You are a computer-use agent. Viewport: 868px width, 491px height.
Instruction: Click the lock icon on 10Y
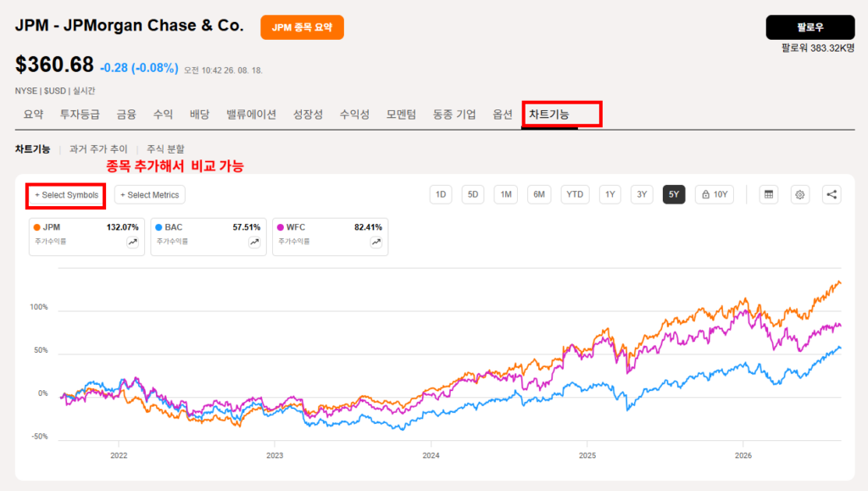pyautogui.click(x=706, y=194)
